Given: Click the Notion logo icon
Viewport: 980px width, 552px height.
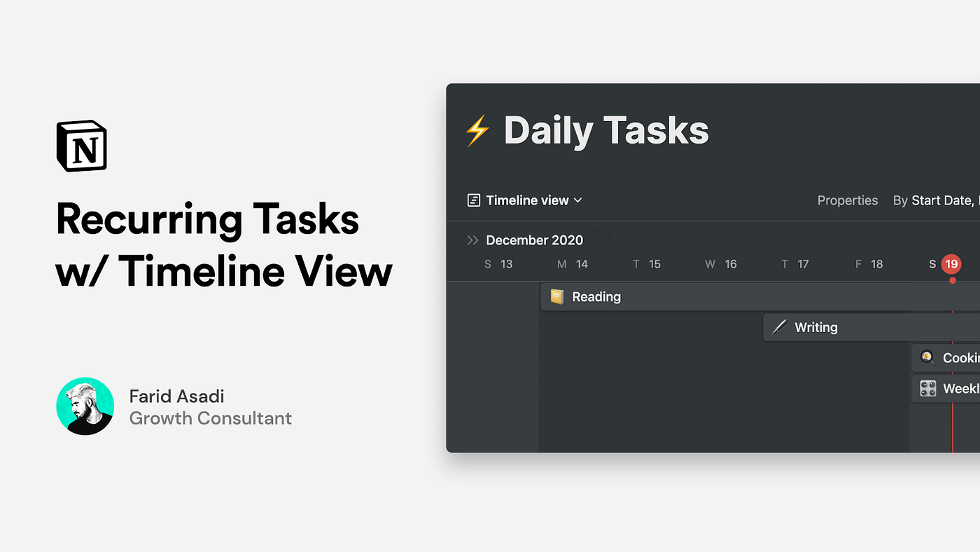Looking at the screenshot, I should 81,145.
